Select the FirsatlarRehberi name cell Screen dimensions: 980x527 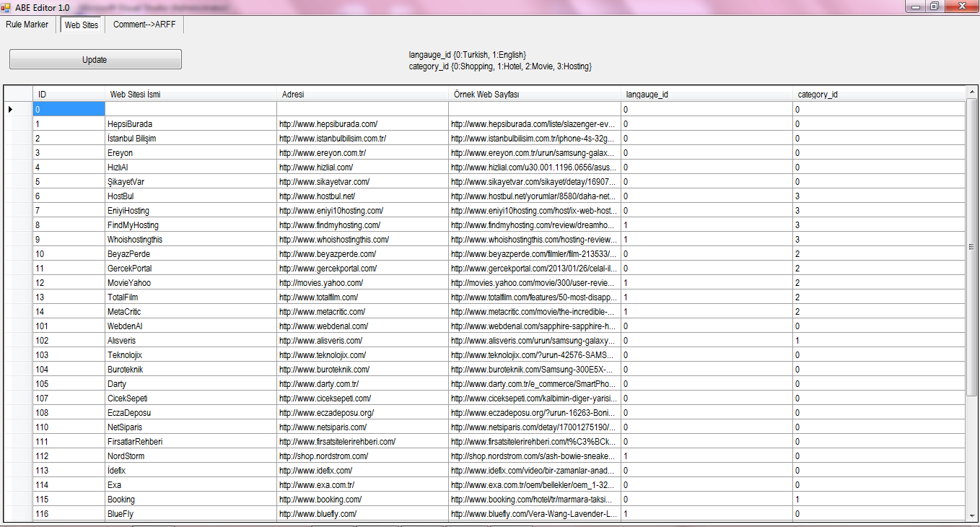[191, 441]
